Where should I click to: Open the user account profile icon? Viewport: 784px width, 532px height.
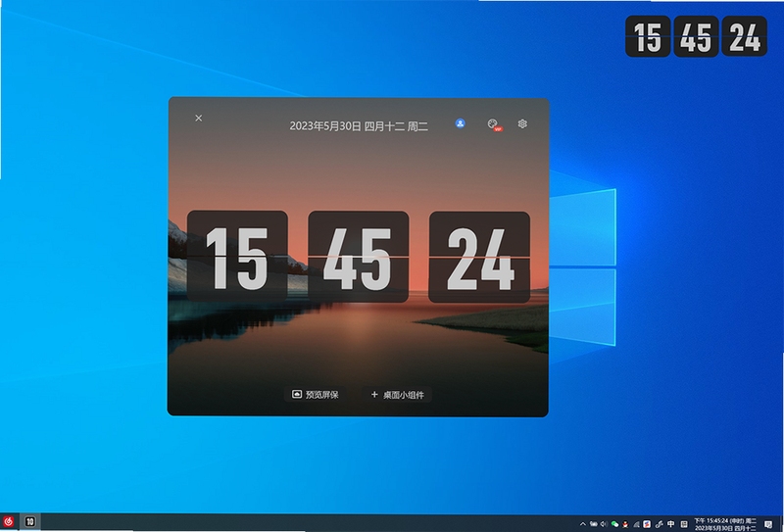460,123
